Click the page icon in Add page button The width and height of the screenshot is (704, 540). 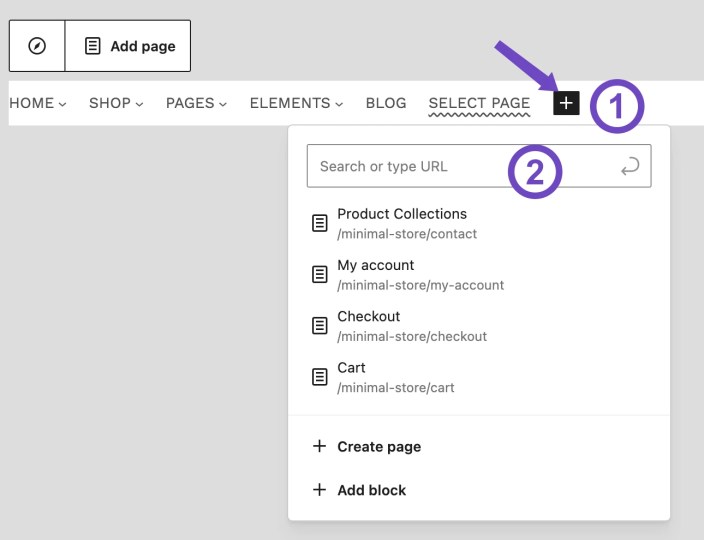[92, 46]
